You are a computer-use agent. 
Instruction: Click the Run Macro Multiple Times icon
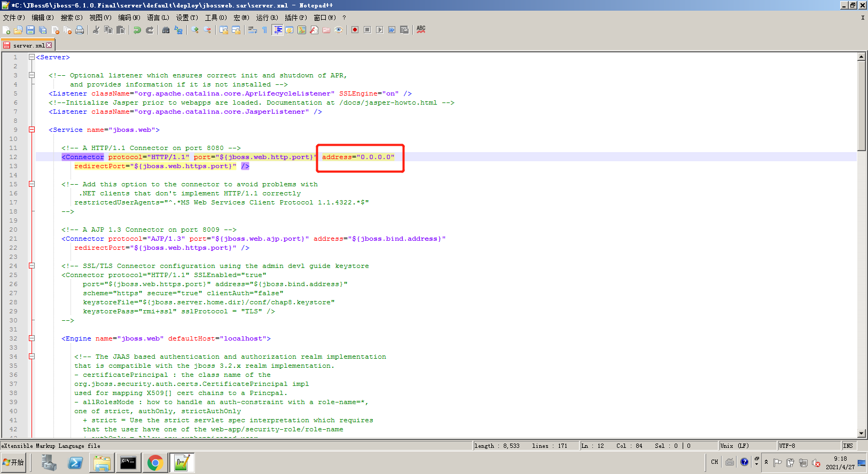click(392, 30)
